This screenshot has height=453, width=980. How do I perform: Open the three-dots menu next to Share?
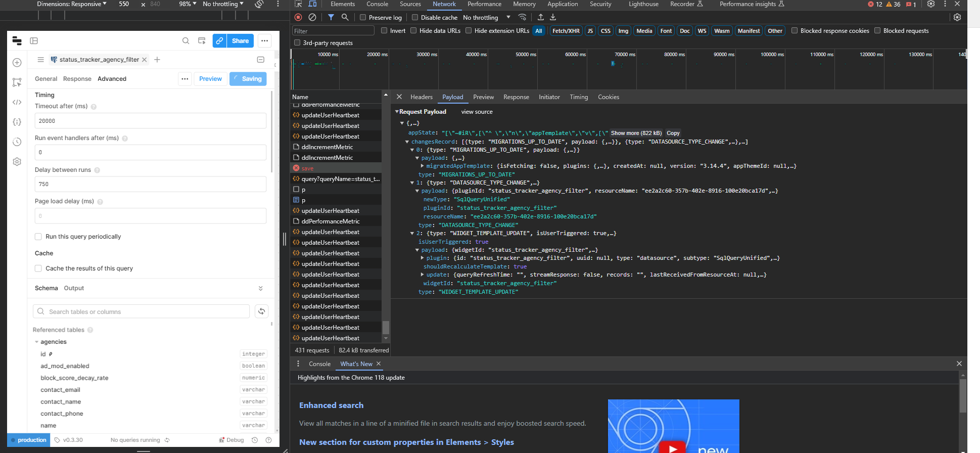click(264, 41)
